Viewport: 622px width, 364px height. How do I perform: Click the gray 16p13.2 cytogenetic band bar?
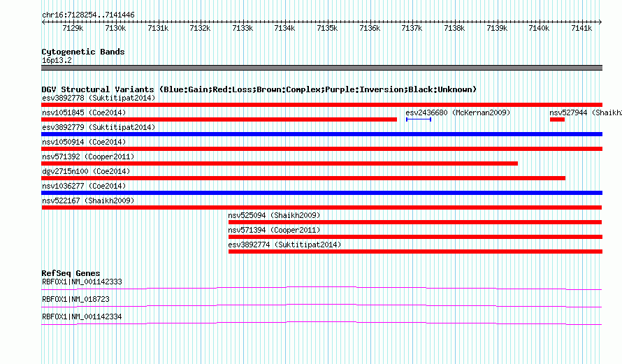click(x=321, y=68)
